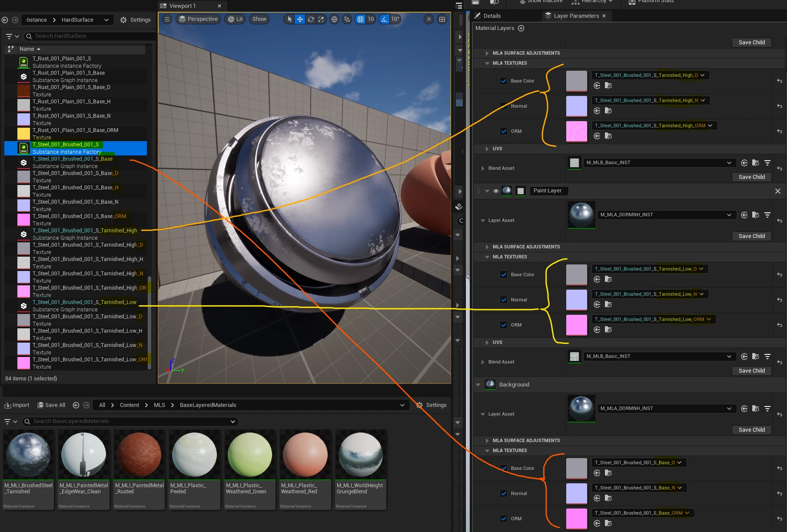Activate the Scale tool in viewport toolbar
787x532 pixels.
(321, 19)
